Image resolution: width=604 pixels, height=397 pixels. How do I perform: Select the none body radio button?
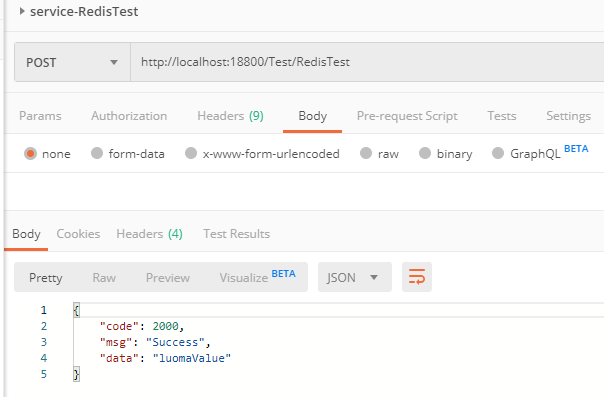30,153
